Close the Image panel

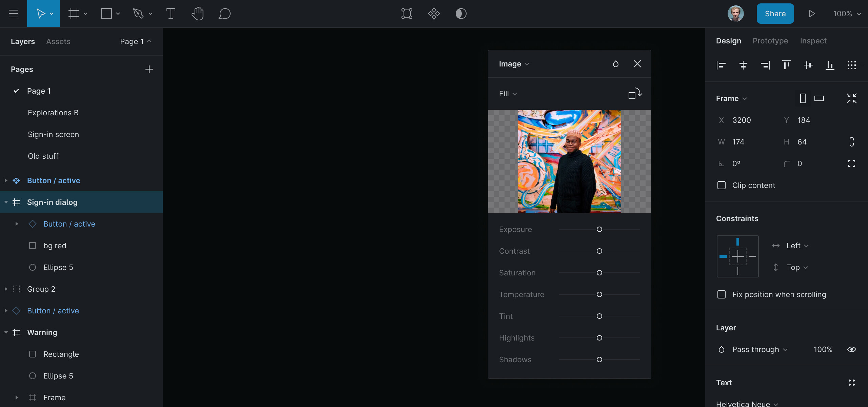point(637,64)
